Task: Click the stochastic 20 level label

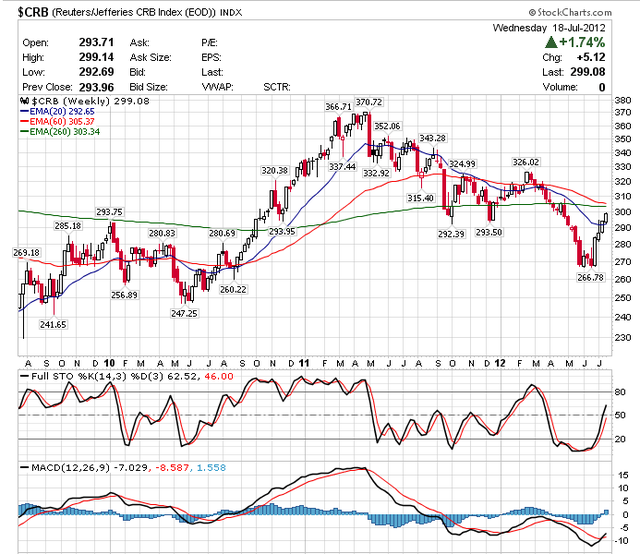Action: pyautogui.click(x=620, y=439)
